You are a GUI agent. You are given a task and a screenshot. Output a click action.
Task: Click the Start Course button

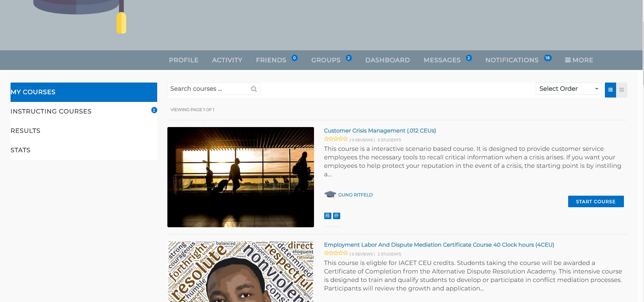pos(596,201)
